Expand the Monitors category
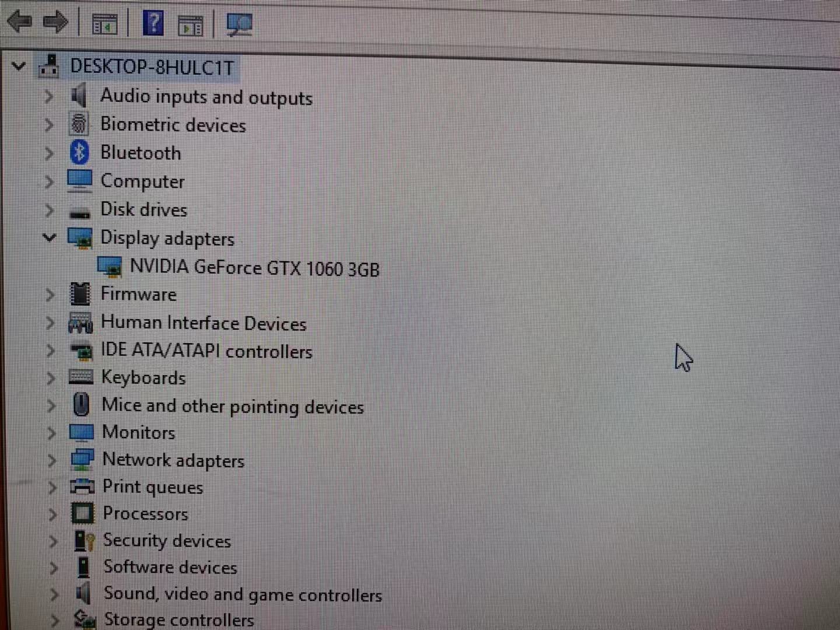This screenshot has height=630, width=840. [52, 433]
